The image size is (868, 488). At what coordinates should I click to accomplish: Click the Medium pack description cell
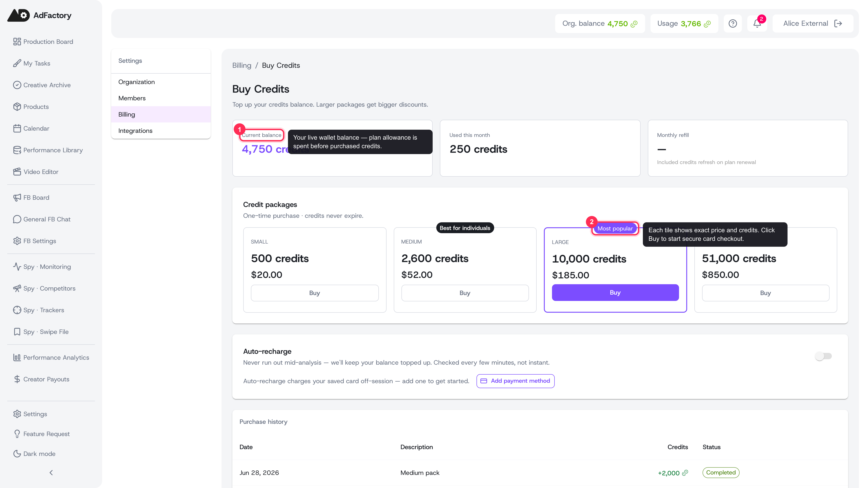pos(420,472)
